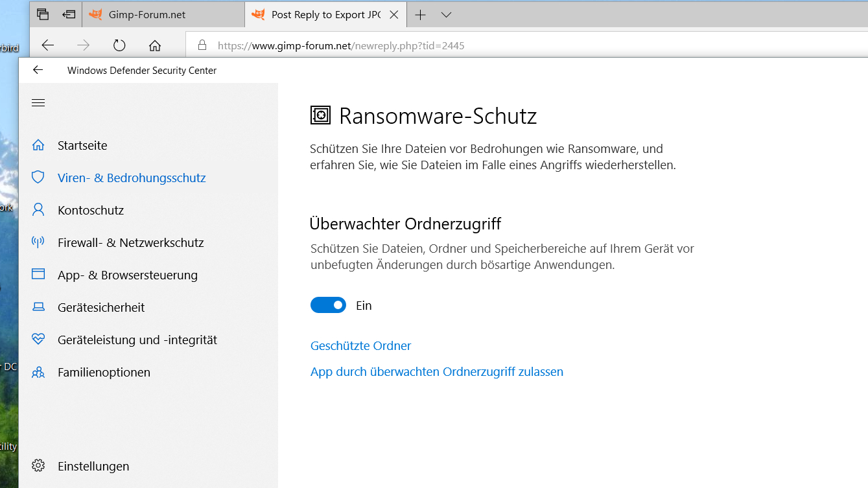Click the Startseite home icon
This screenshot has height=488, width=868.
[x=38, y=145]
